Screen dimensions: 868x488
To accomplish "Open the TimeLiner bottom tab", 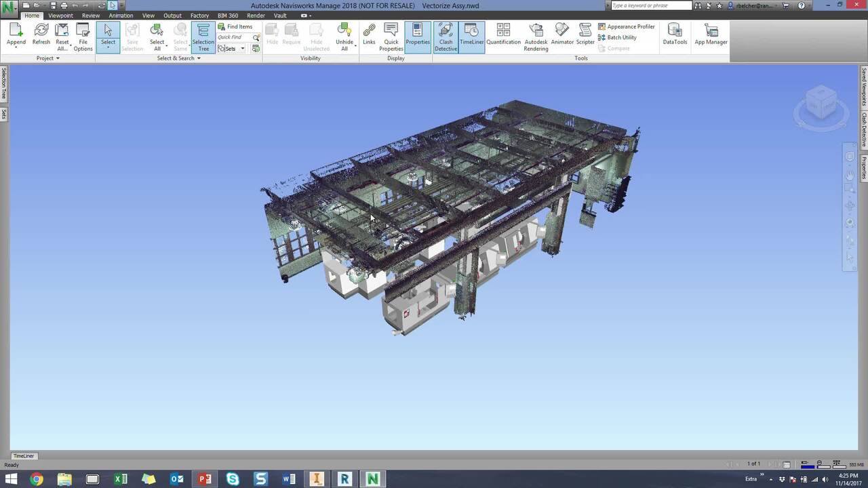I will coord(24,456).
